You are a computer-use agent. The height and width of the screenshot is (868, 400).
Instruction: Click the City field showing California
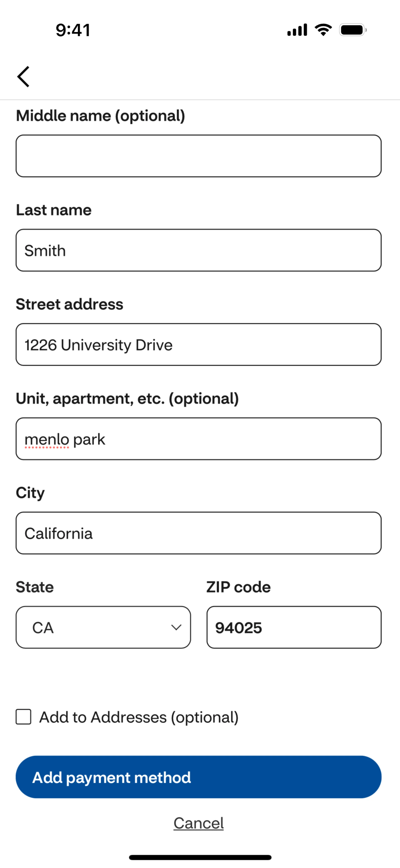point(199,533)
